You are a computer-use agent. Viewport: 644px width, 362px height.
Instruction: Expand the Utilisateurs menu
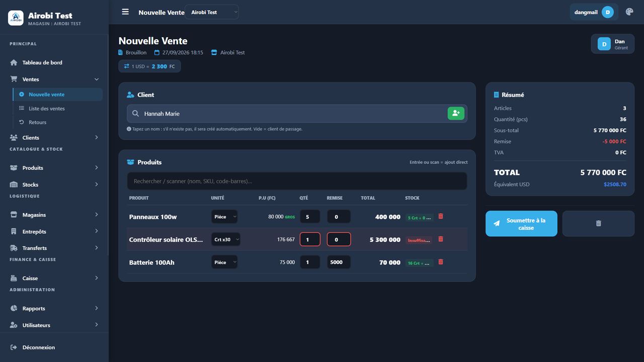tap(54, 325)
